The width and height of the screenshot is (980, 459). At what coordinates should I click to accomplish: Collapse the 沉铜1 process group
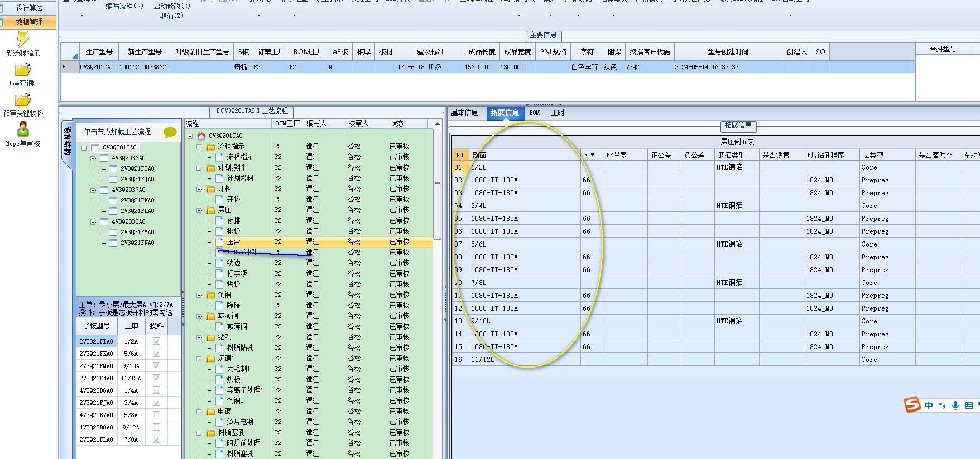[199, 359]
